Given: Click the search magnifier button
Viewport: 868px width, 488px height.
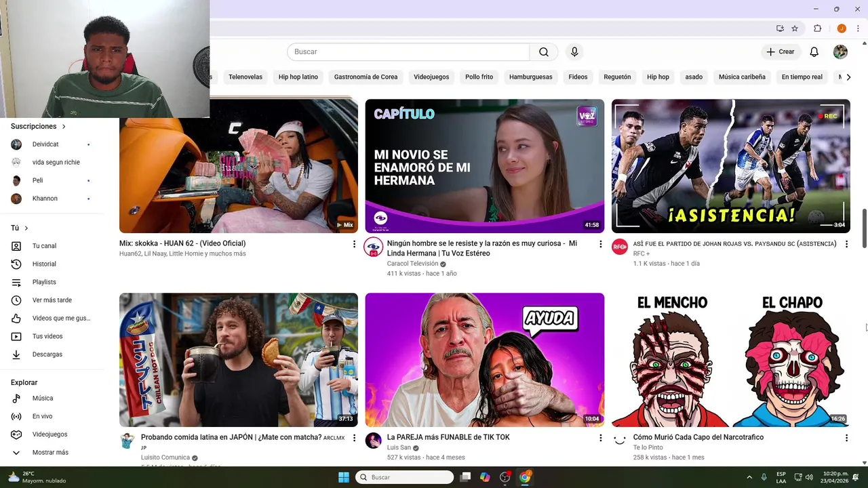Looking at the screenshot, I should 544,52.
